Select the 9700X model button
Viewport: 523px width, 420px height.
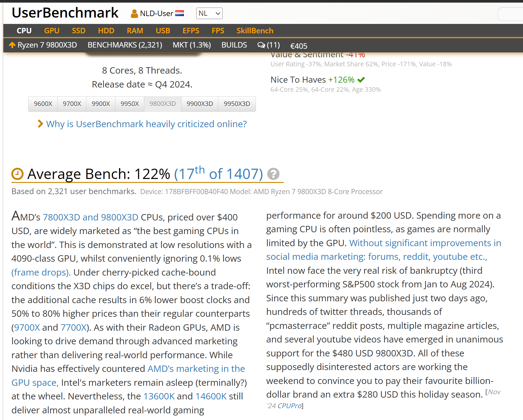point(72,104)
